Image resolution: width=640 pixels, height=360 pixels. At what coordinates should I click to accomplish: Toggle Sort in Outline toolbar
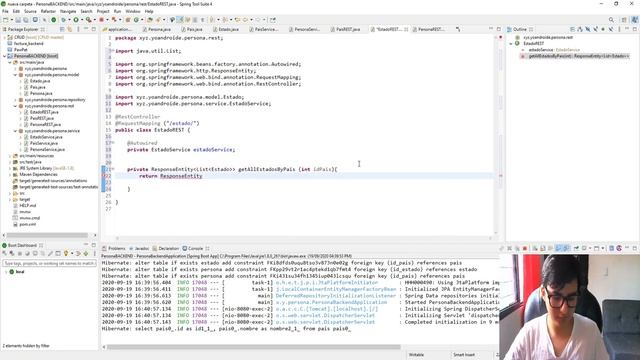click(580, 29)
